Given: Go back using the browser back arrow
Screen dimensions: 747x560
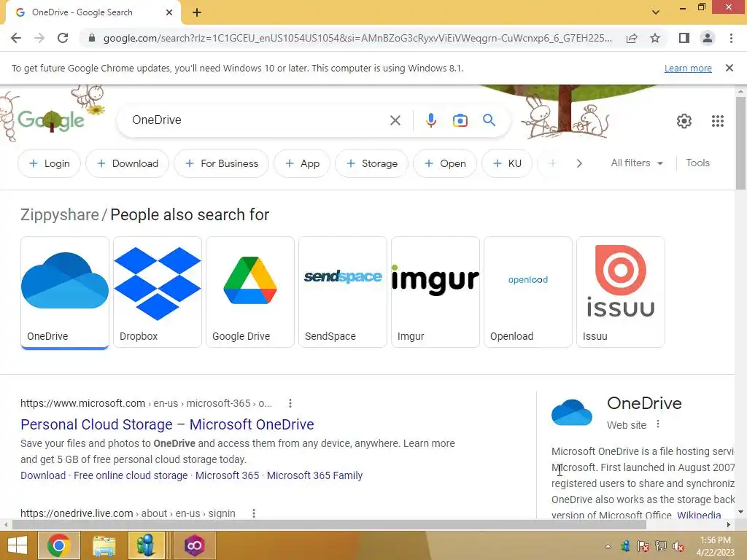Looking at the screenshot, I should pyautogui.click(x=16, y=38).
